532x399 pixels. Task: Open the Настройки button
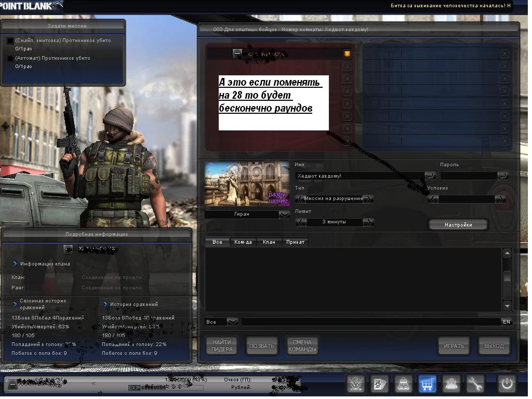pos(458,224)
